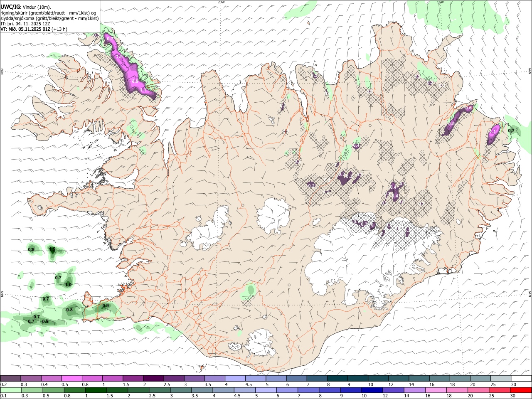Viewport: 532px width, 399px height.
Task: Click the bright pink top-row swatch above '0.5'
Action: tap(71, 378)
